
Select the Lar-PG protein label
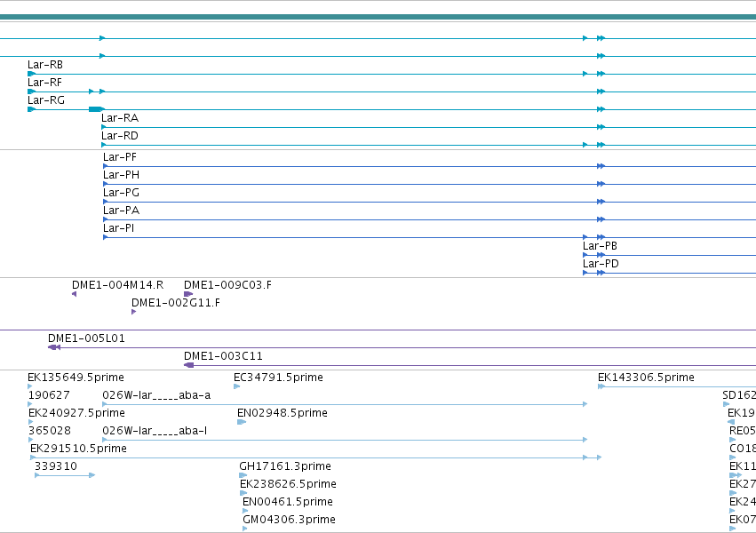click(x=121, y=193)
